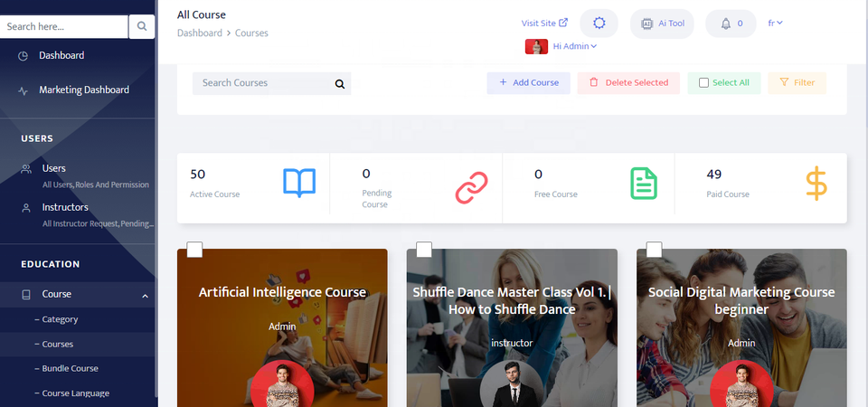Screen dimensions: 868x407
Task: Click the Artificial Intelligence Course title
Action: tap(282, 292)
